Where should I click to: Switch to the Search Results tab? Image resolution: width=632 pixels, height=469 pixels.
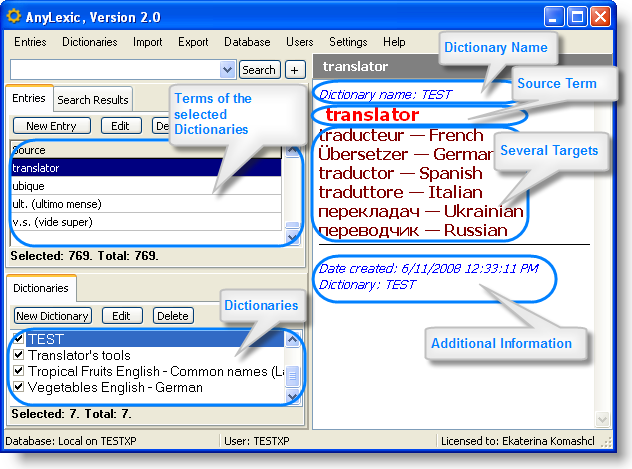click(93, 100)
